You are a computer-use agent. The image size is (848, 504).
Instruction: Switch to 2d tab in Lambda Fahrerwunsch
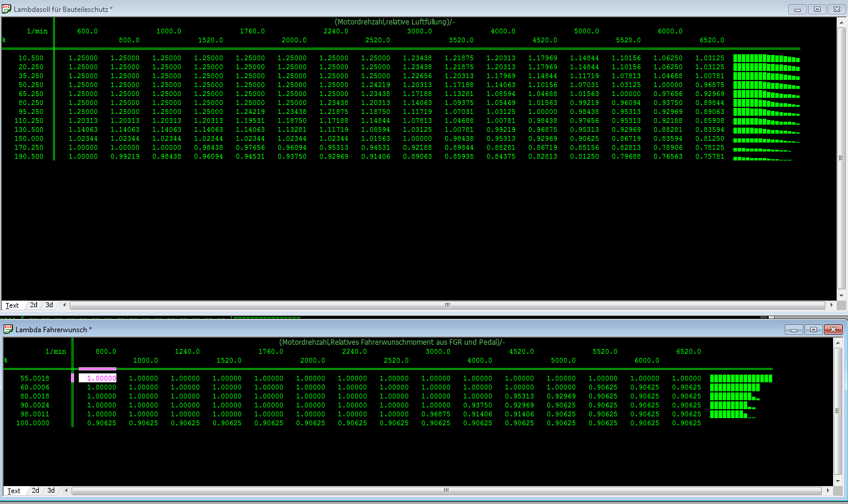point(36,491)
